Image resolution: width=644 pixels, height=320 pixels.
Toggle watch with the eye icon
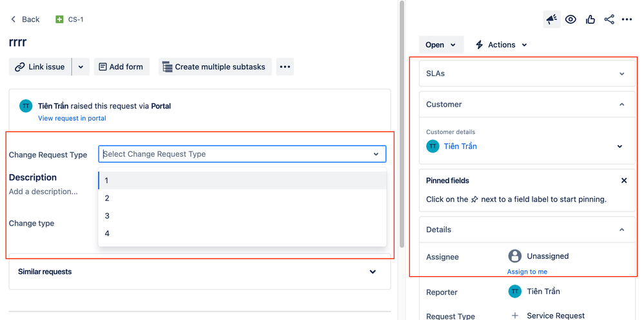[571, 19]
